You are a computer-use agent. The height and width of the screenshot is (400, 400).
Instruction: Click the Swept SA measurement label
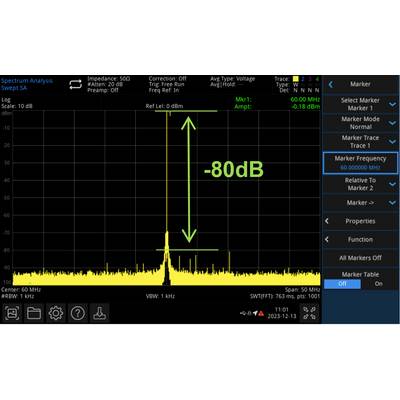click(14, 88)
